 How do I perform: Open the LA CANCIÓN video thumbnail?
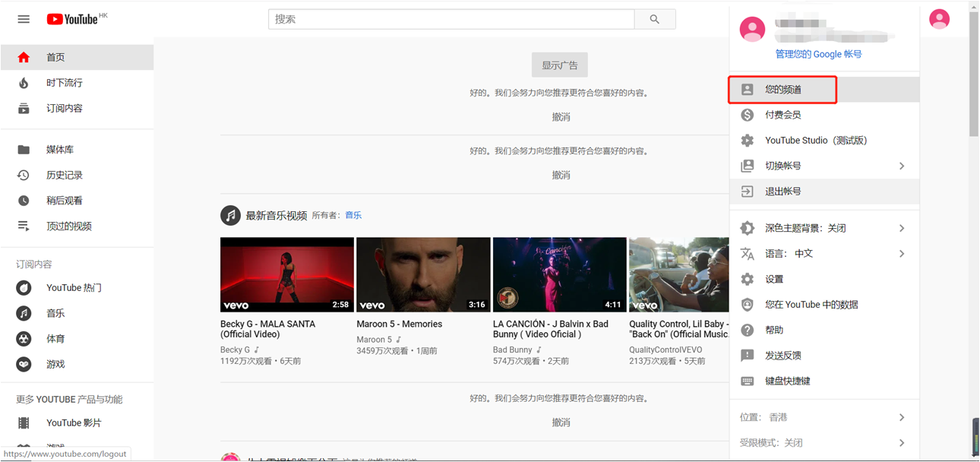(x=560, y=275)
